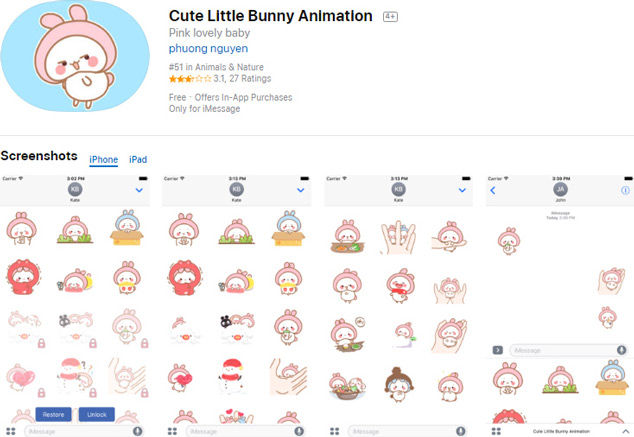Select locked heart bunny sticker, first screenshot
The image size is (634, 437).
pos(22,378)
